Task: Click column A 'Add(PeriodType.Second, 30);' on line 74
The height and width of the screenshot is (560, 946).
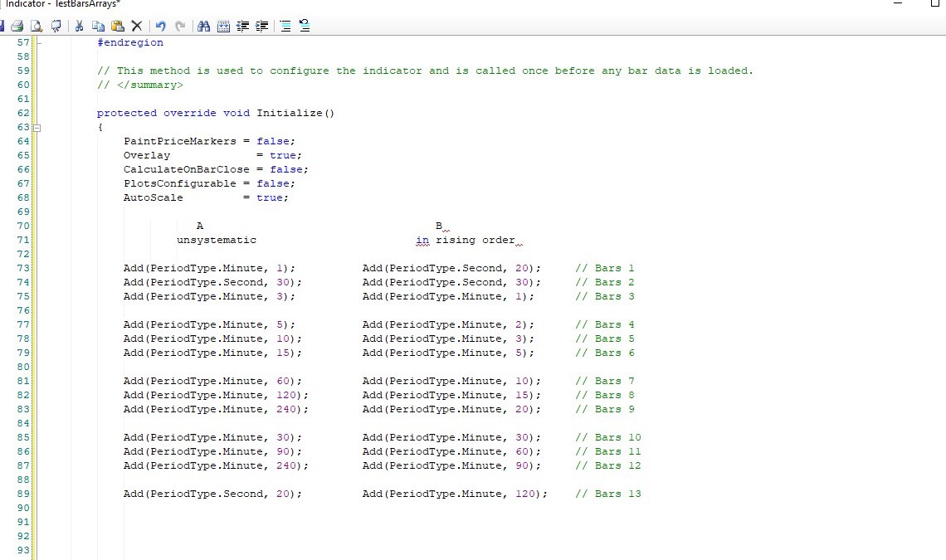Action: pos(212,282)
